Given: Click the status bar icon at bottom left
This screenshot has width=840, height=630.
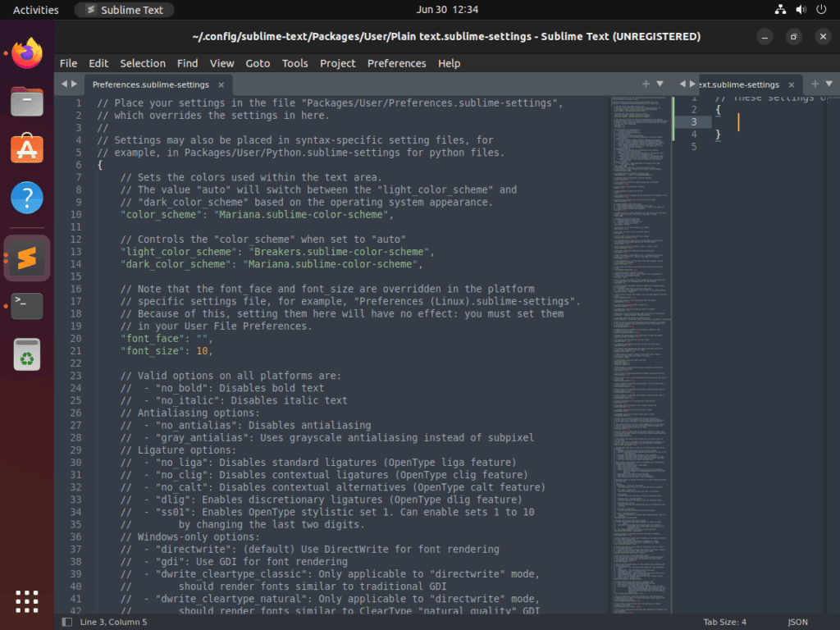Looking at the screenshot, I should [68, 622].
